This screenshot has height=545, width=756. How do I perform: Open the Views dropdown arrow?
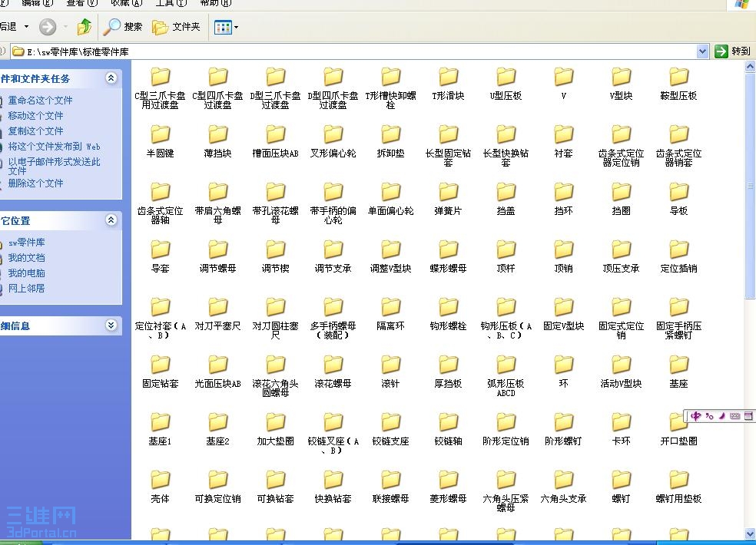pyautogui.click(x=237, y=28)
